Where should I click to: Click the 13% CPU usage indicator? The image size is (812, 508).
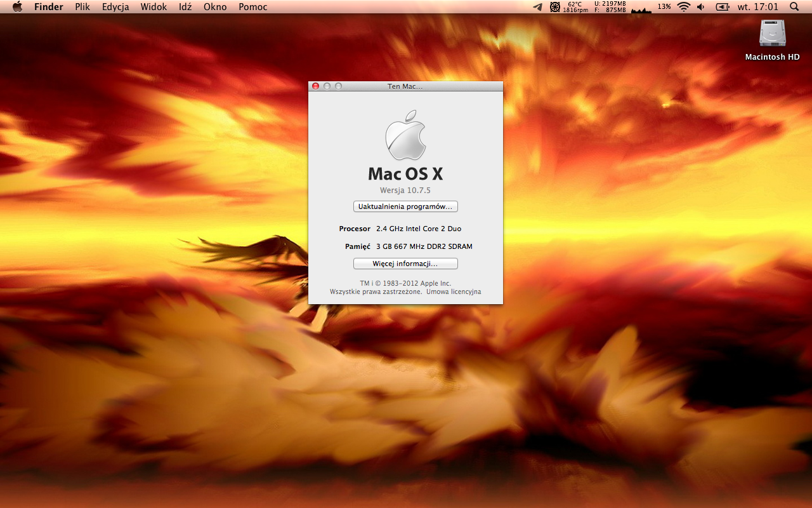pos(664,7)
